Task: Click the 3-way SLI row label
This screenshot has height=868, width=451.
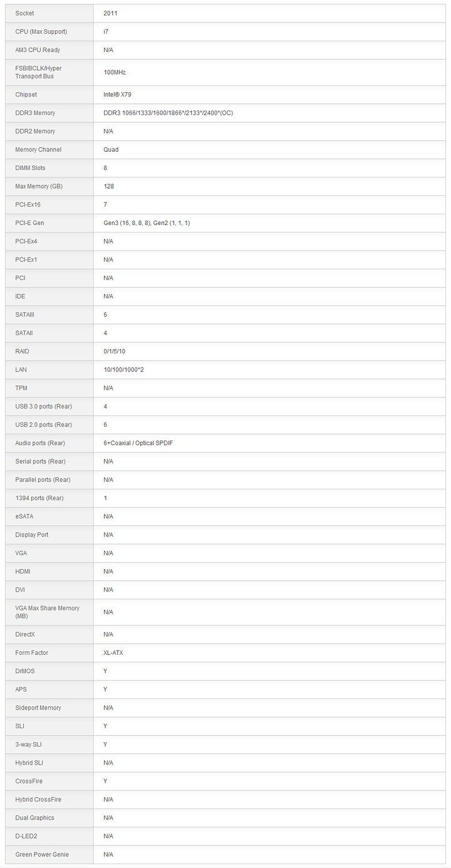Action: coord(29,745)
